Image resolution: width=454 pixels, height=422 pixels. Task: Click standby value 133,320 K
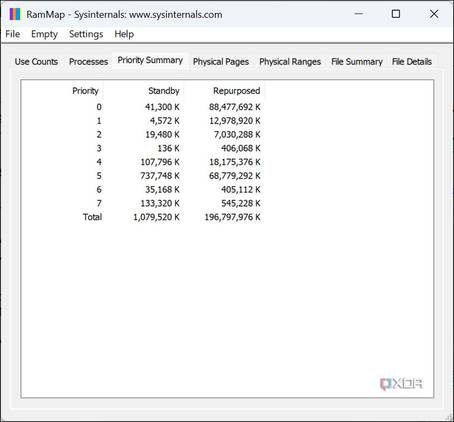160,203
